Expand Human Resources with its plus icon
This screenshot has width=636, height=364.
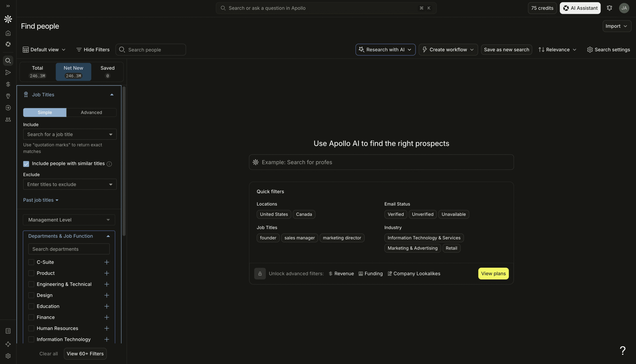click(107, 328)
